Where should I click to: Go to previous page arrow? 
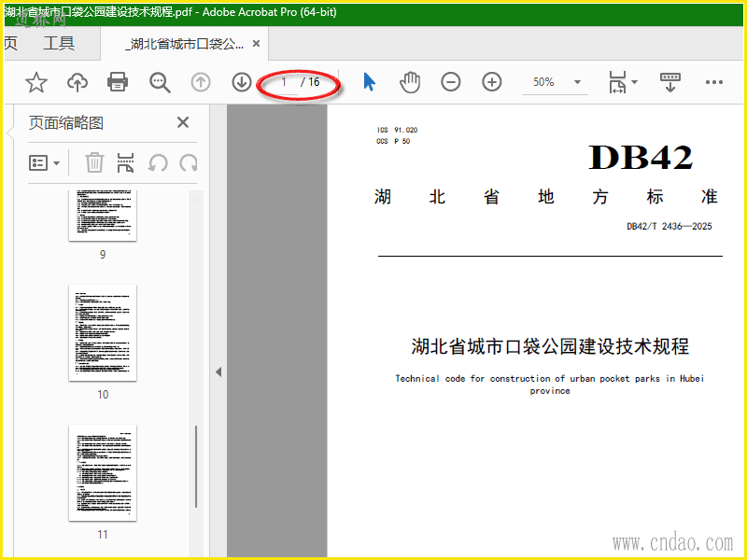pos(201,82)
